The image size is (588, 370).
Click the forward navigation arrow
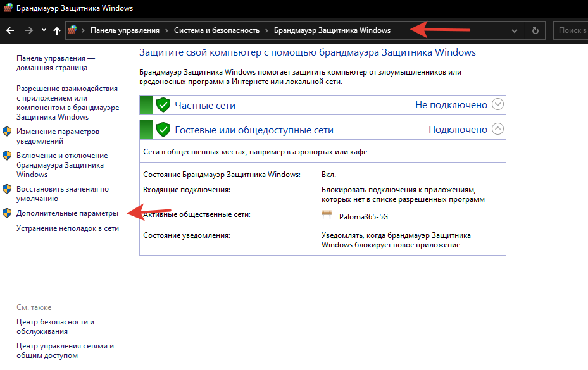(29, 30)
